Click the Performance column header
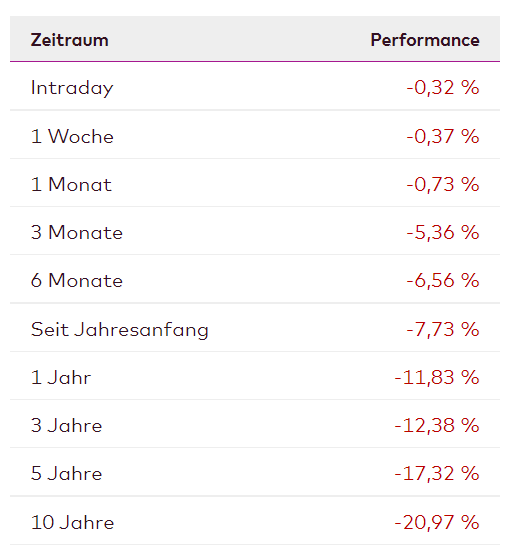 pos(425,40)
